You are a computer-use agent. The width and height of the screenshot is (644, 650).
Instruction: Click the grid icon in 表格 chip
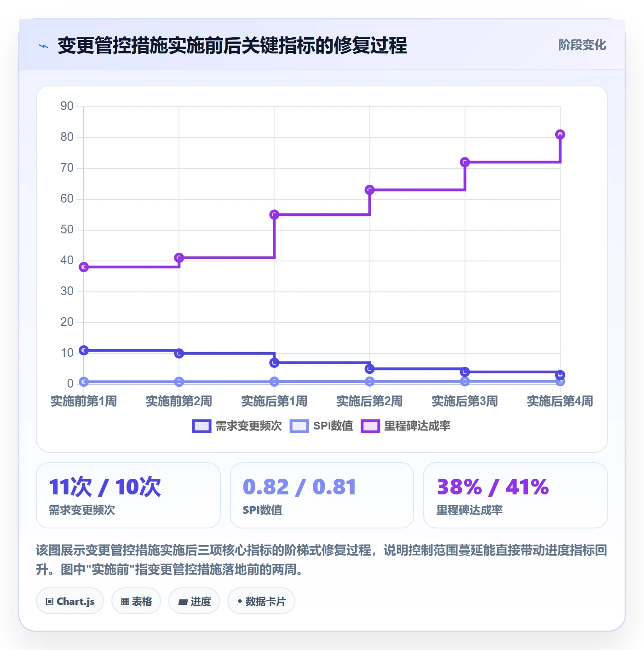click(125, 601)
